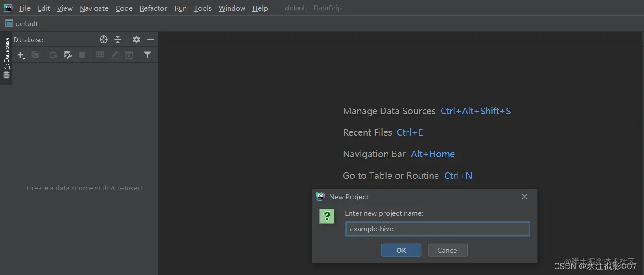Open the Help menu

pyautogui.click(x=260, y=8)
